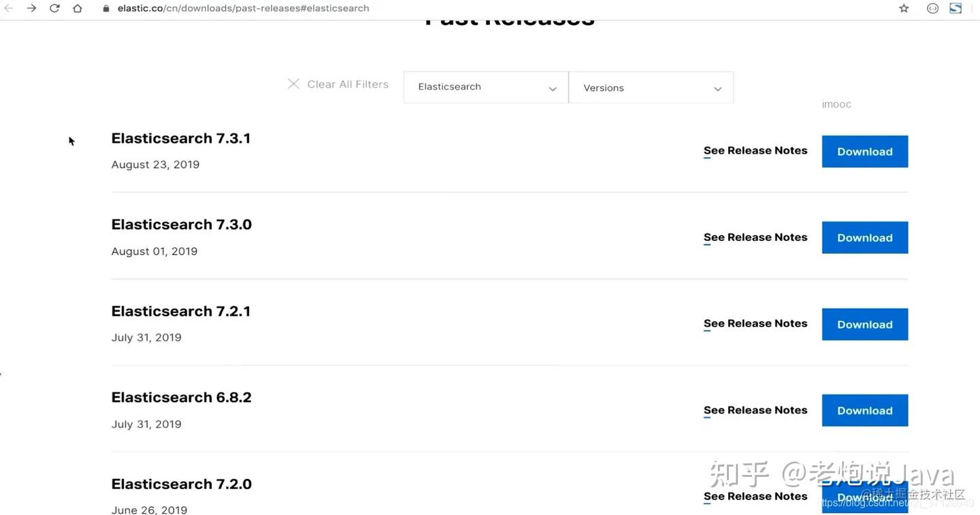This screenshot has height=515, width=980.
Task: Reload the page with refresh icon
Action: 54,8
